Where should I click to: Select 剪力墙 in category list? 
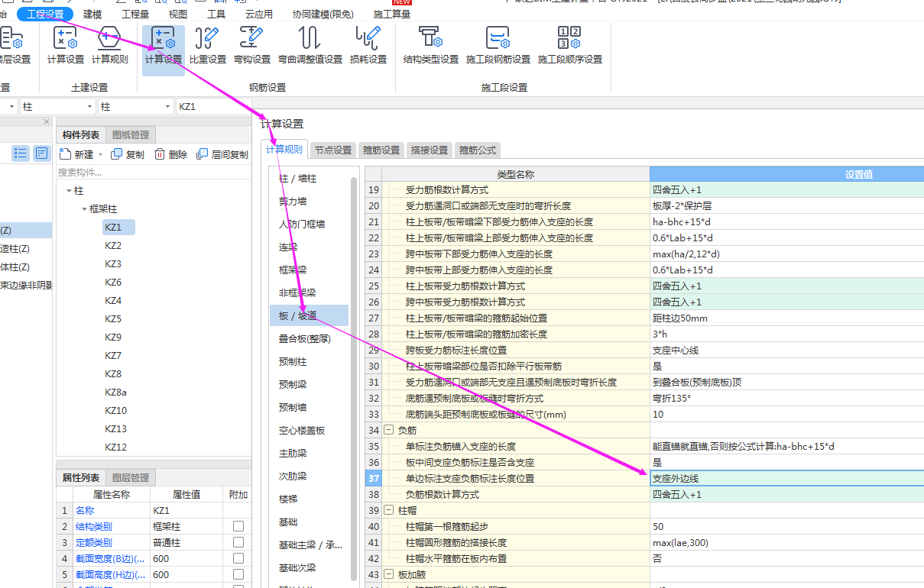310,201
